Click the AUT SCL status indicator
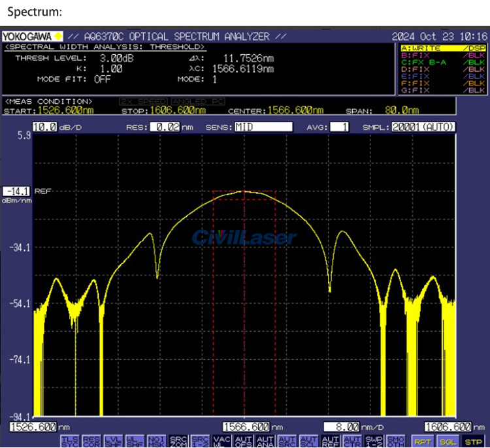 (308, 441)
